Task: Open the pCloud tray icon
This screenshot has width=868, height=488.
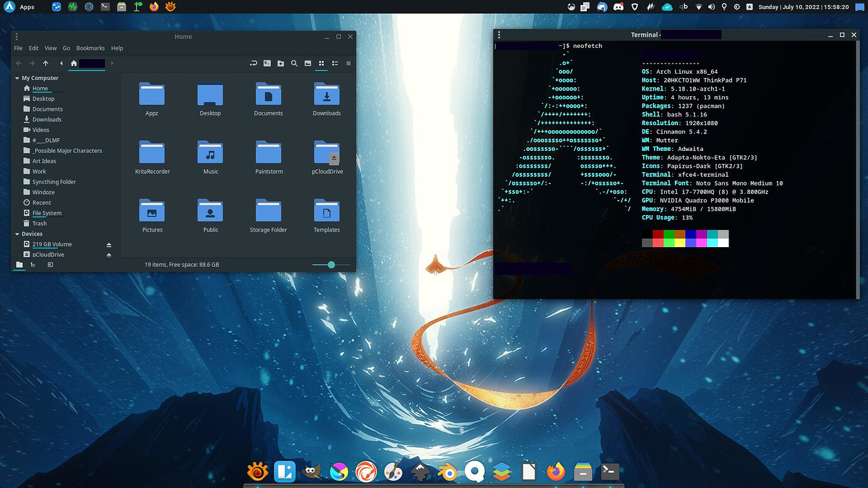Action: (x=667, y=6)
